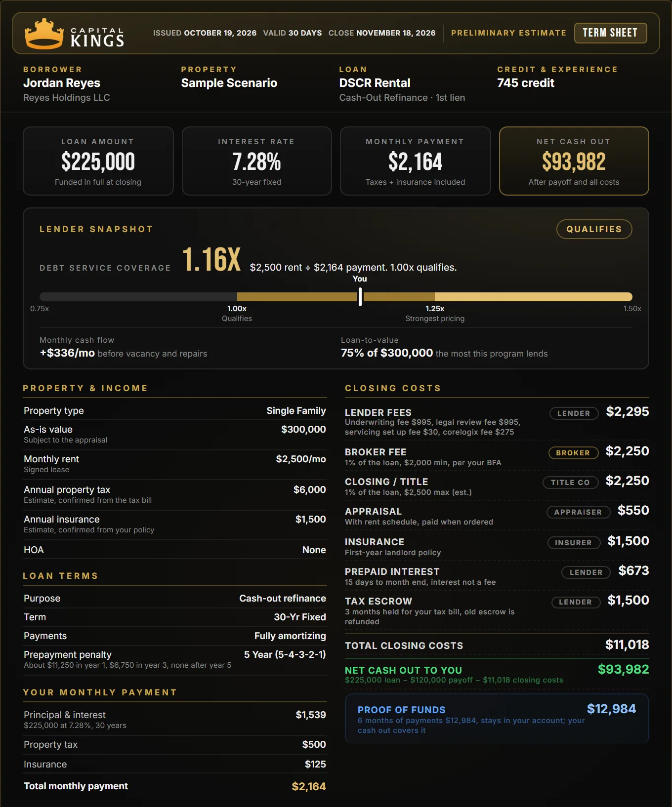672x807 pixels.
Task: Click term value '30-Yr Fixed'
Action: (x=300, y=617)
